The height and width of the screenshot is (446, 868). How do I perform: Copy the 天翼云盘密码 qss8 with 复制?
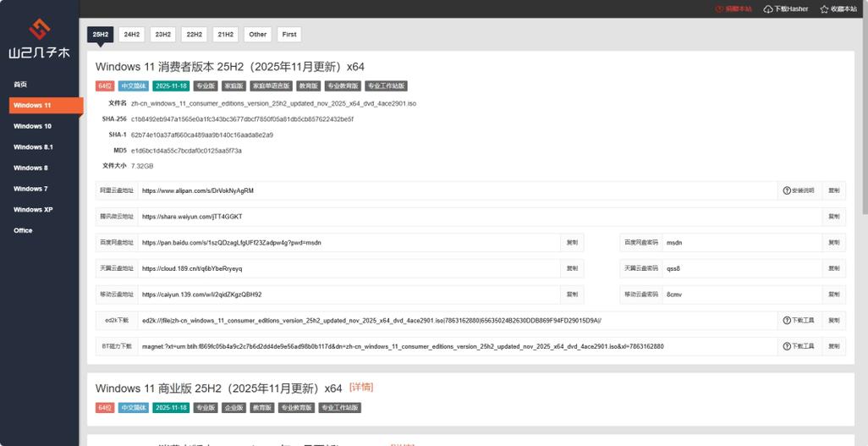pyautogui.click(x=833, y=269)
